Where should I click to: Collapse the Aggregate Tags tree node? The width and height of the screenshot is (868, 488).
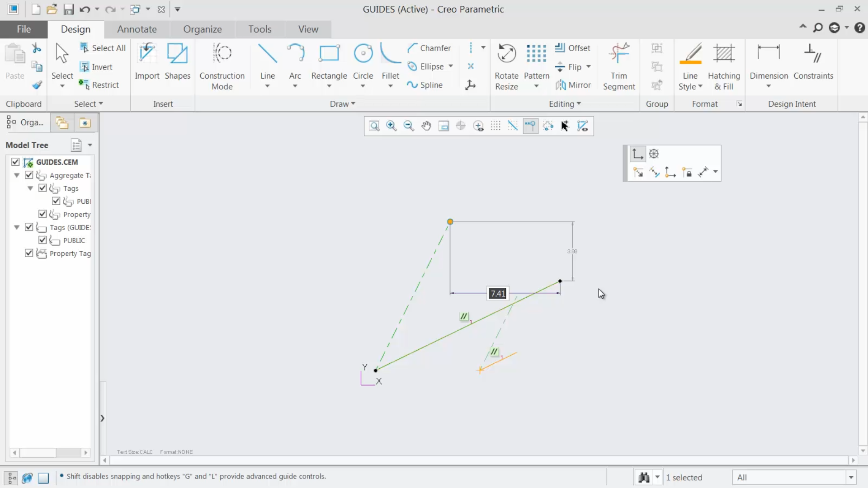click(17, 175)
